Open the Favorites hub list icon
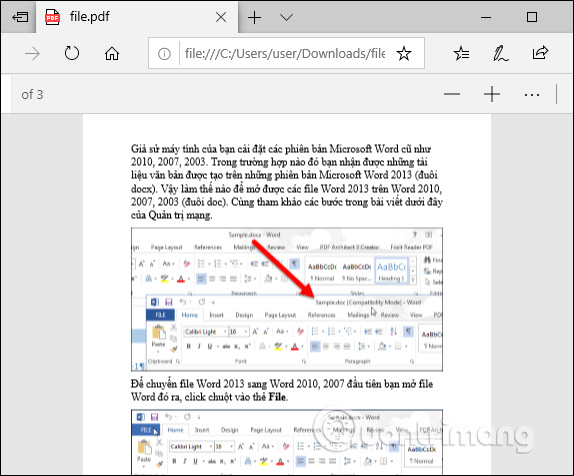Image resolution: width=574 pixels, height=476 pixels. (x=461, y=54)
